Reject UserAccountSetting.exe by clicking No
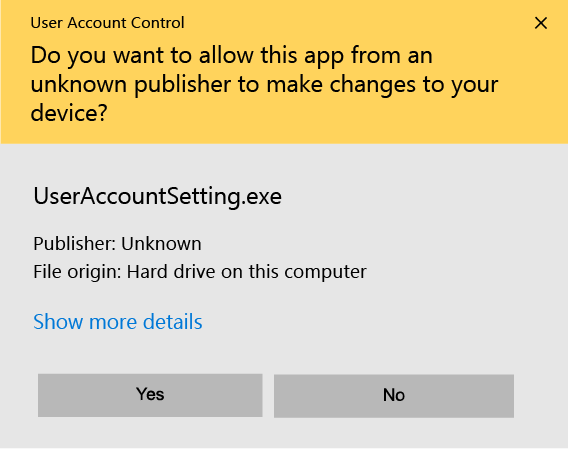Image resolution: width=568 pixels, height=449 pixels. (394, 396)
